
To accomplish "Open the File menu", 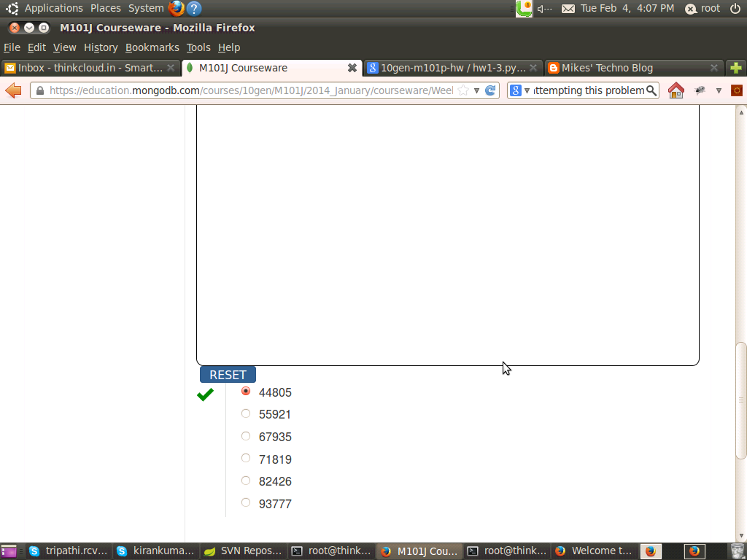I will pos(12,47).
